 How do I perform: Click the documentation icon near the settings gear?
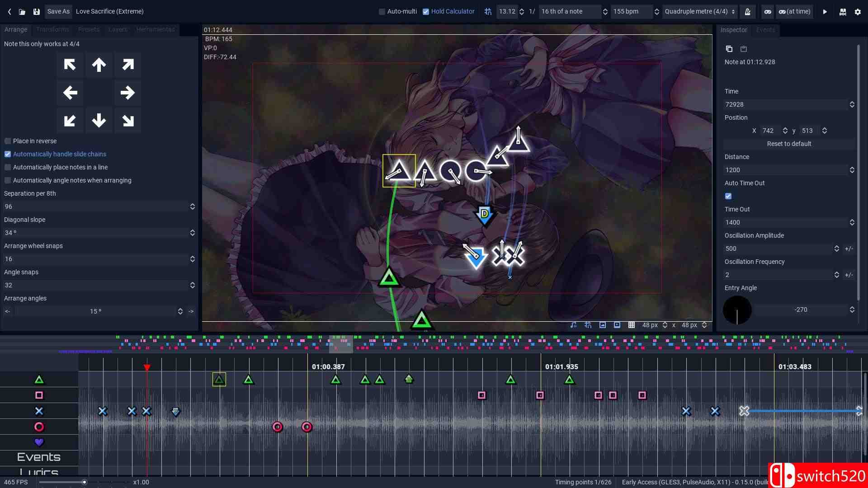[843, 11]
